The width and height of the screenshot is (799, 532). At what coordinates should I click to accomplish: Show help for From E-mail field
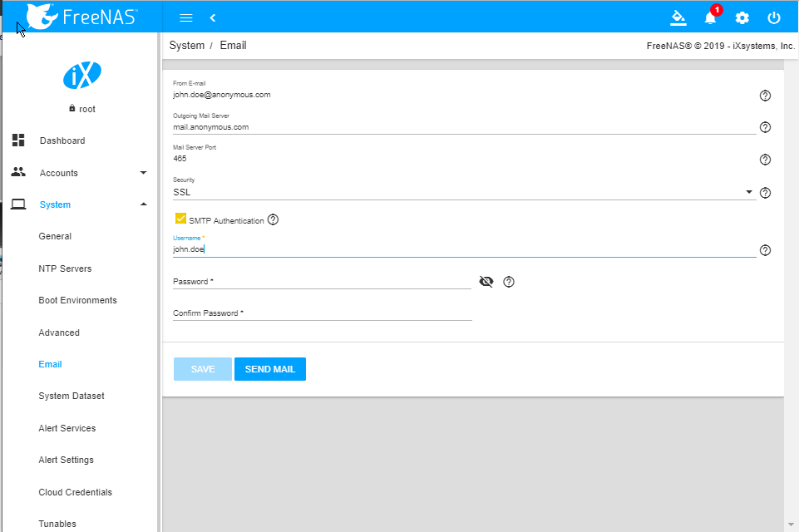coord(765,96)
